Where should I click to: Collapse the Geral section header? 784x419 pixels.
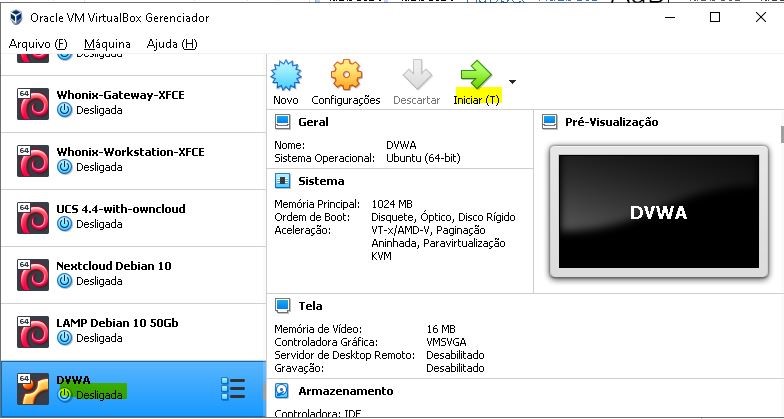[313, 122]
